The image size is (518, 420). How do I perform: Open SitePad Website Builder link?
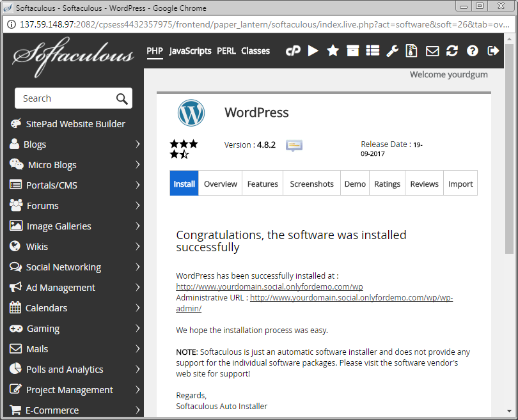click(x=75, y=124)
